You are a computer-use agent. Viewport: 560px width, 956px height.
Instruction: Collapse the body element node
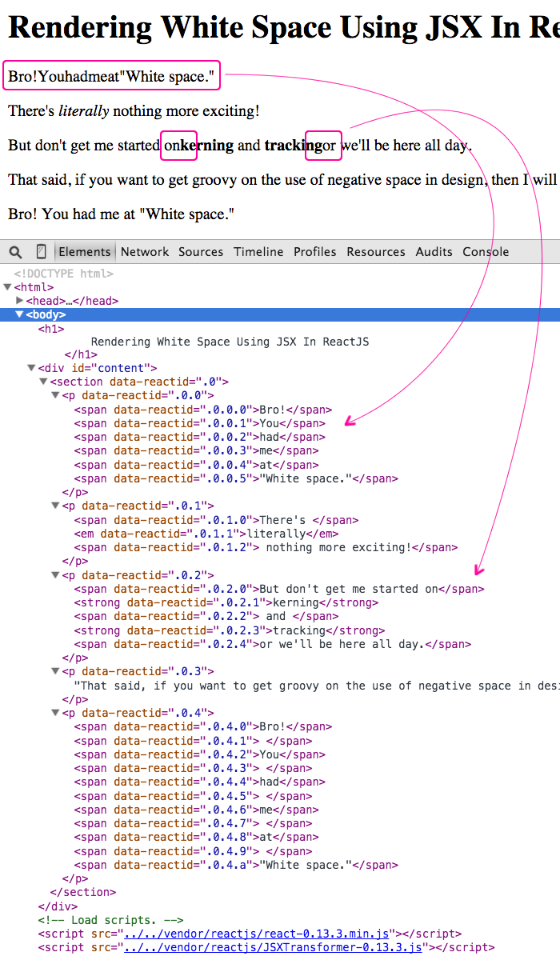click(x=20, y=315)
